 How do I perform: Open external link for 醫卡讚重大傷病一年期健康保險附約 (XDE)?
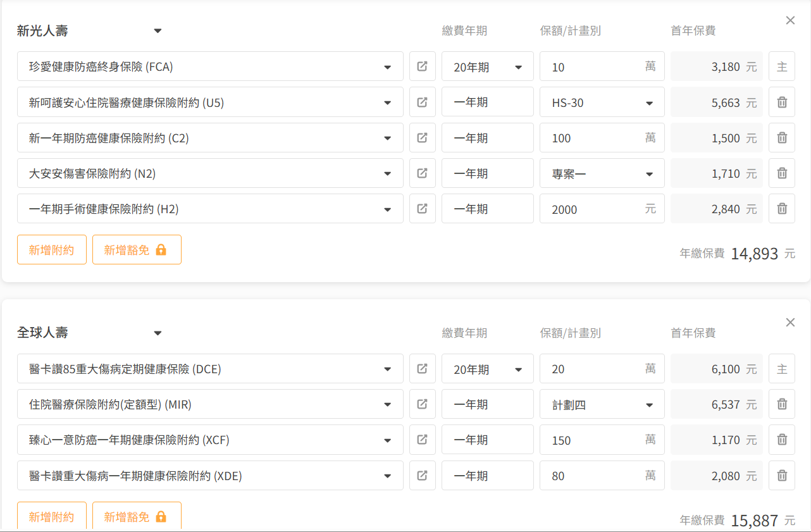tap(423, 475)
